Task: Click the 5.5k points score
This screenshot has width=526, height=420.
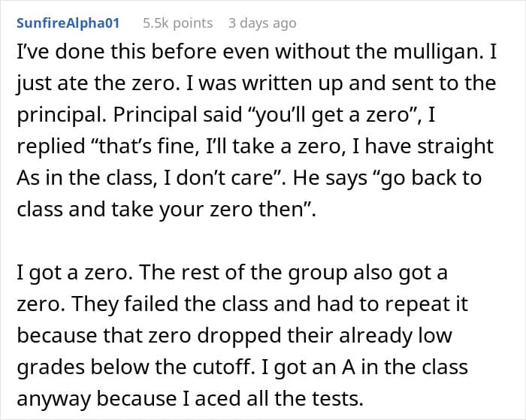Action: pyautogui.click(x=177, y=23)
